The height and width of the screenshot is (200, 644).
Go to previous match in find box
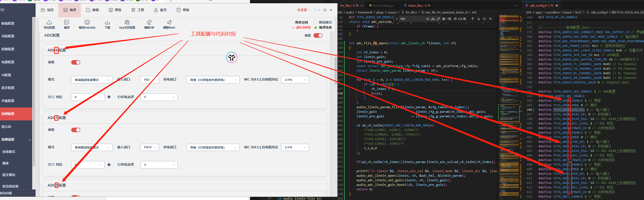[x=473, y=19]
